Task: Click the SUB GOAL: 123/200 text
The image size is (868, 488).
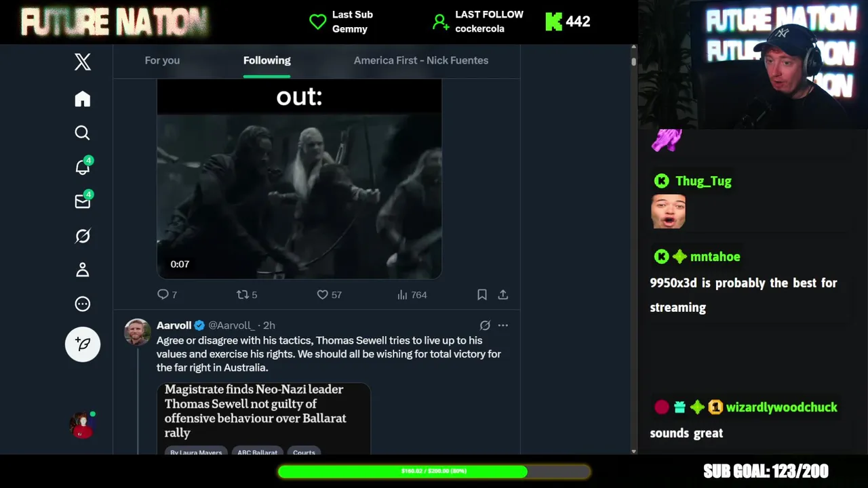Action: coord(766,471)
